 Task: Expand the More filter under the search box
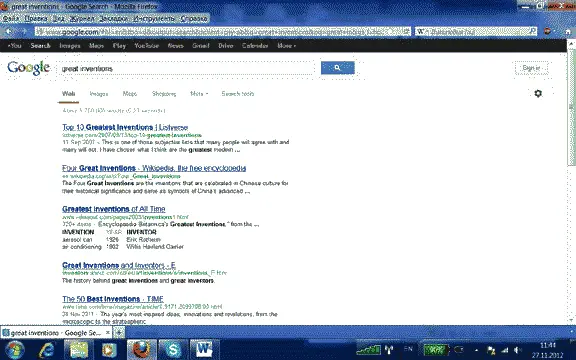pyautogui.click(x=199, y=94)
